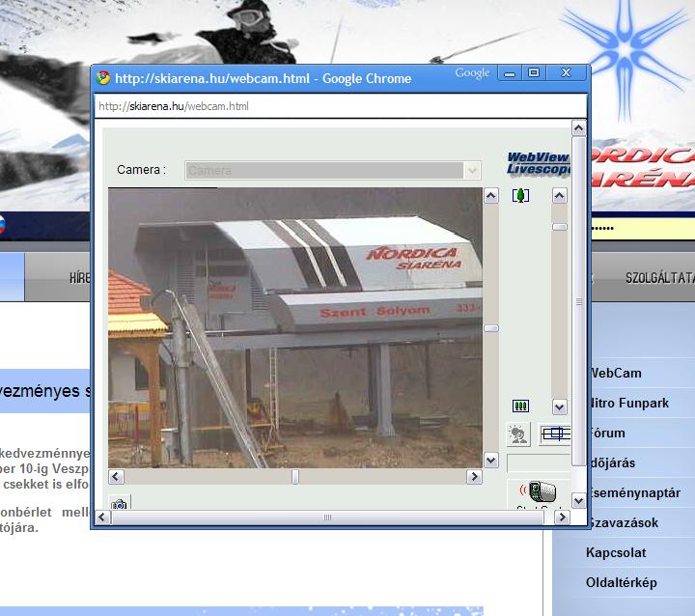Click the backlight compensation icon

coord(518,434)
